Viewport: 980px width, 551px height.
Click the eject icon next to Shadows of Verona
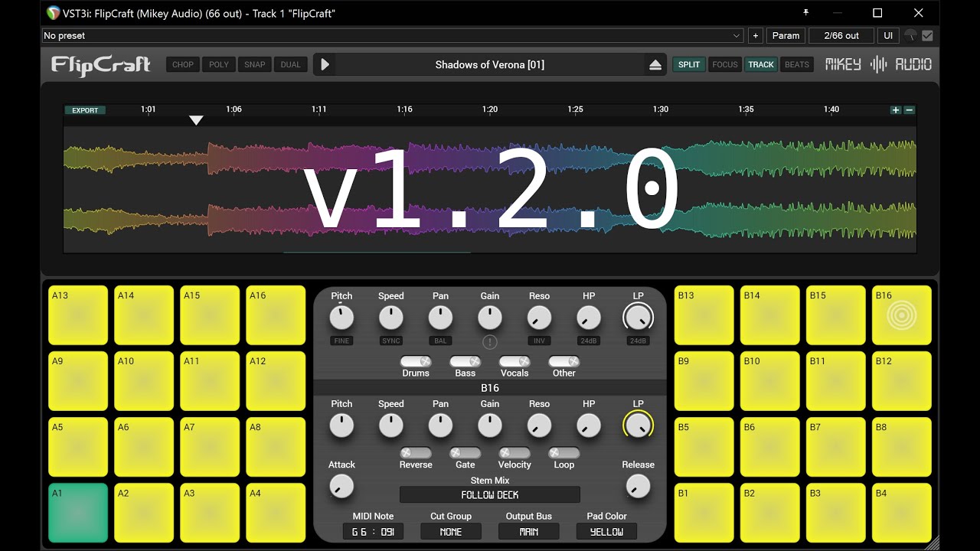click(655, 65)
